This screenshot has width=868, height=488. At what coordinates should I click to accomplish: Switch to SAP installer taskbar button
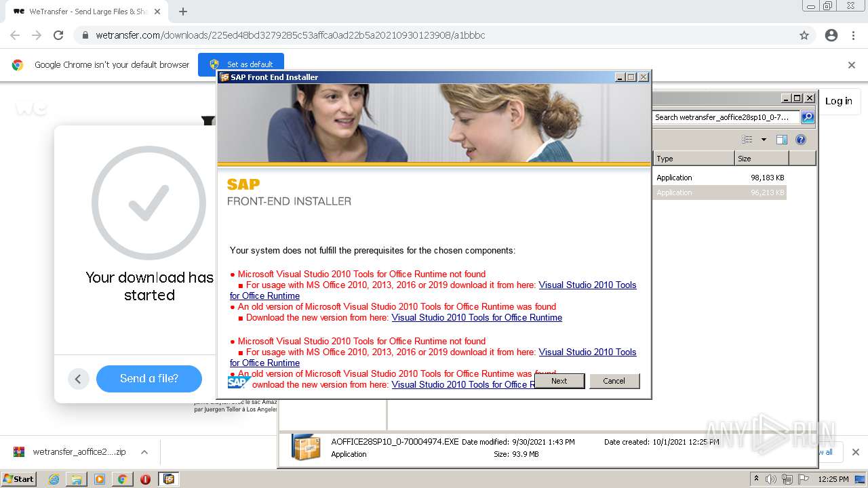tap(169, 479)
